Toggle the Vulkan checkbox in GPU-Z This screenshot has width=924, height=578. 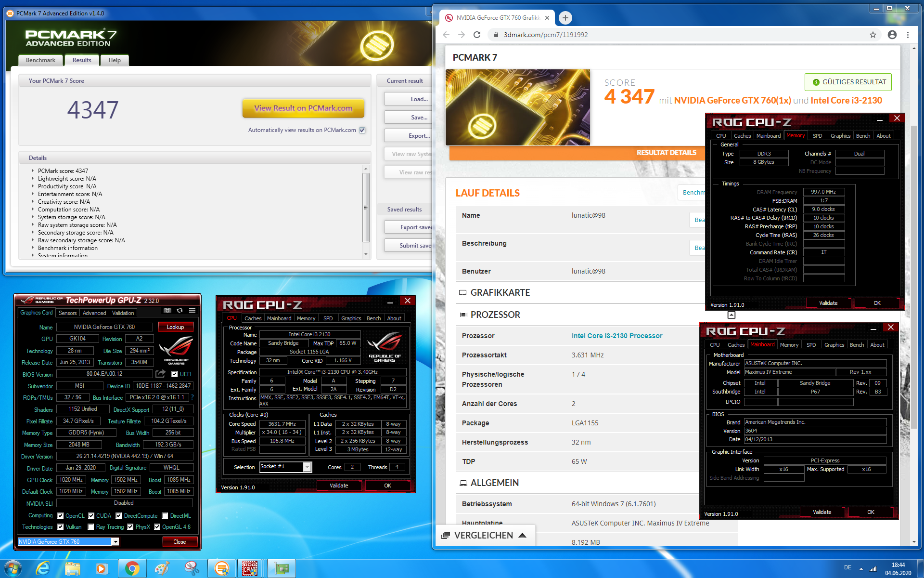[x=61, y=527]
